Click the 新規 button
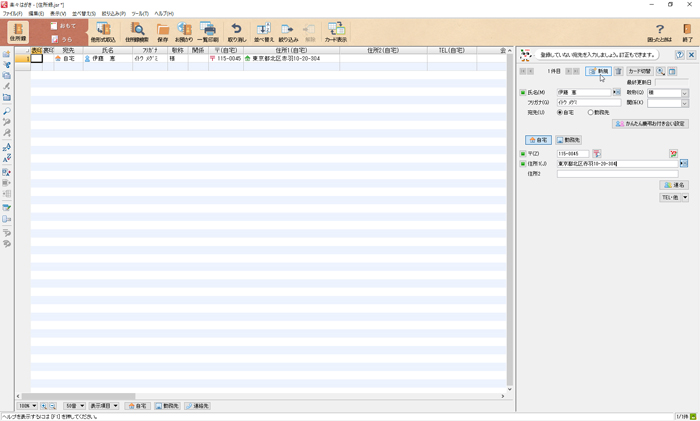The height and width of the screenshot is (421, 700). click(x=598, y=72)
